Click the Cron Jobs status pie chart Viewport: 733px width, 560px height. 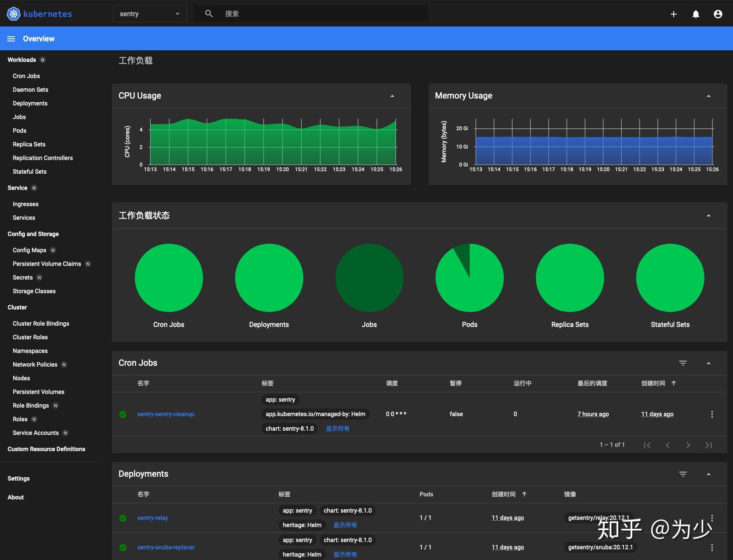pos(169,278)
